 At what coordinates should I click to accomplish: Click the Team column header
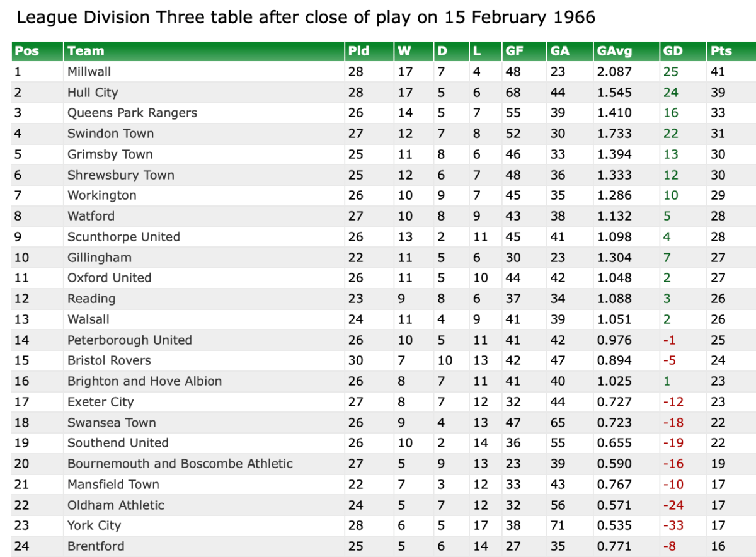click(86, 51)
